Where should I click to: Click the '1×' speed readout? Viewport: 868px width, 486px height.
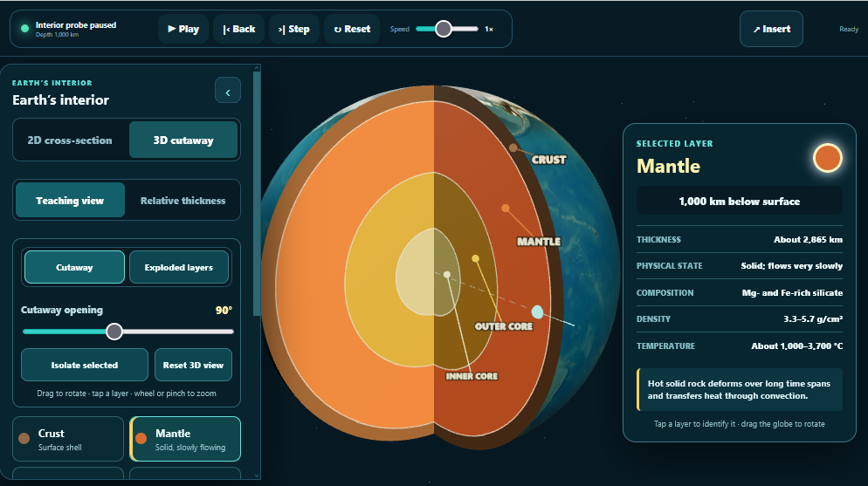489,30
